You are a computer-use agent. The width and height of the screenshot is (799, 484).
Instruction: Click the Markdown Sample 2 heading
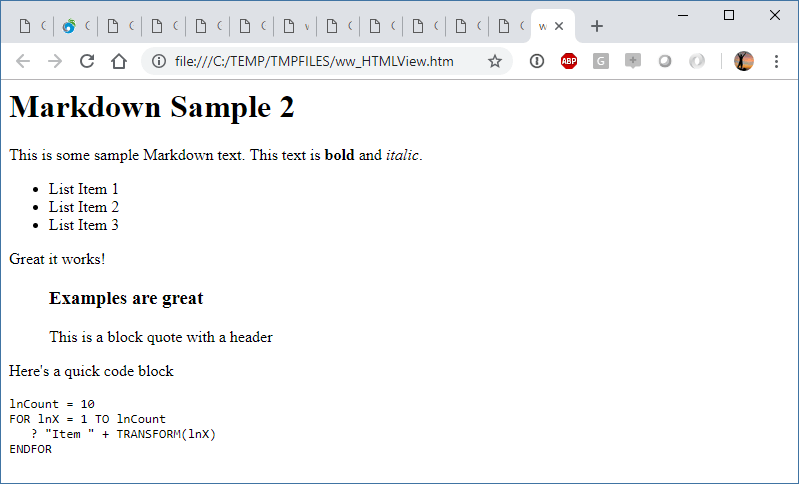152,107
